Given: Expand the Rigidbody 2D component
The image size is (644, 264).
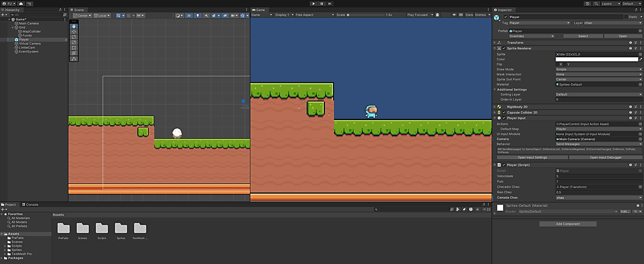Looking at the screenshot, I should tap(495, 107).
